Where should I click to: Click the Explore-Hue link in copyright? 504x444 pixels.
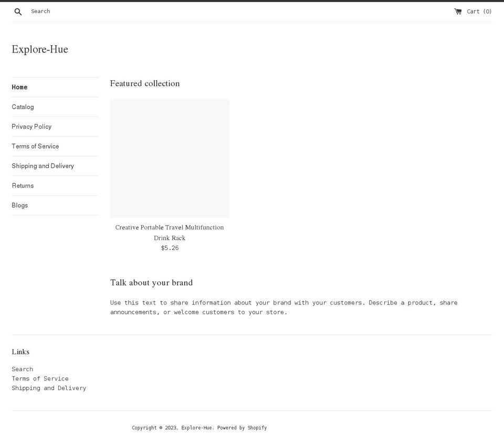pos(196,428)
